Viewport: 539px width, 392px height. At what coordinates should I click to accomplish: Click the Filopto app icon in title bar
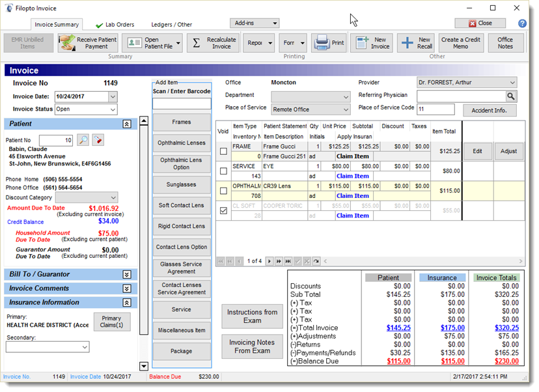8,8
